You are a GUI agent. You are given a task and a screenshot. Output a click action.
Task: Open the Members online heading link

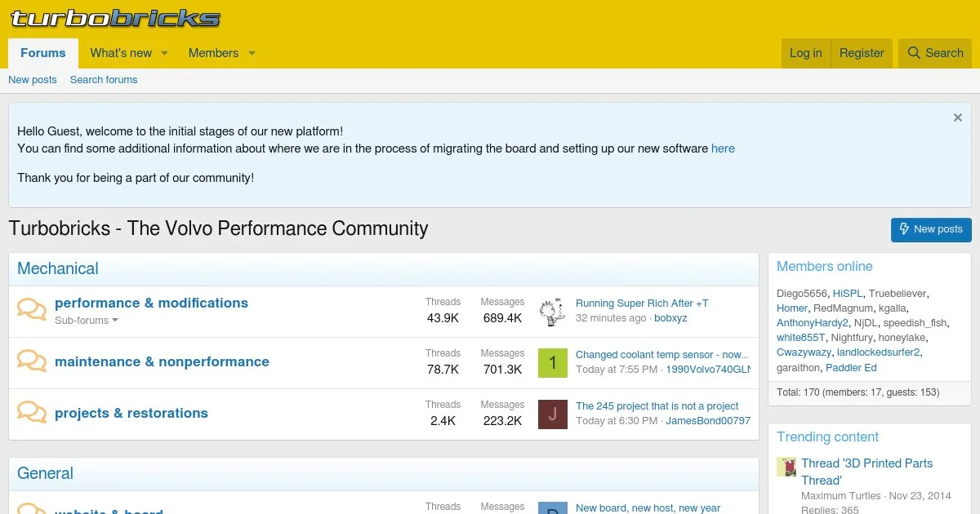click(x=825, y=266)
